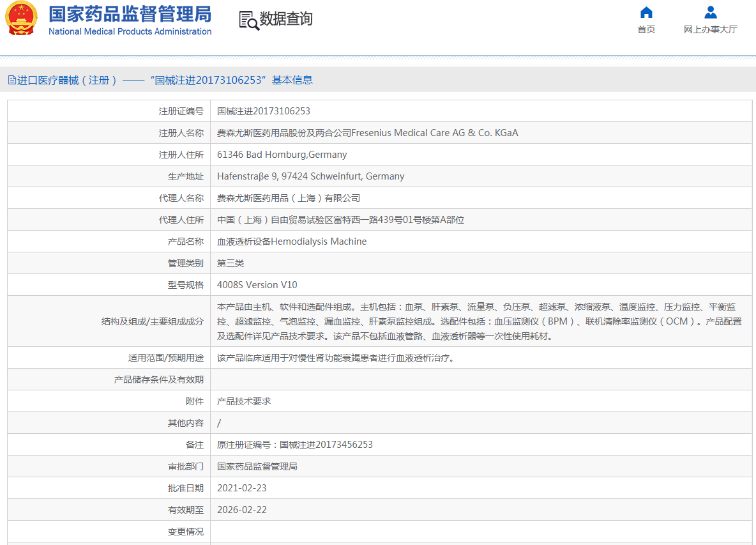Screen dimensions: 756x545
Task: Select the 该产品临床适用于 intended use text
Action: (x=336, y=358)
